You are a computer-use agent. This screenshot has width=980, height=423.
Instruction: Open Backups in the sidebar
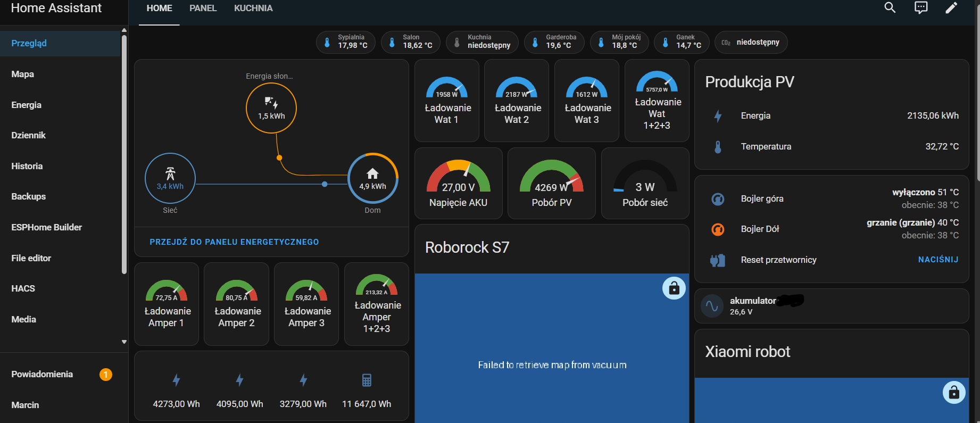click(x=60, y=196)
